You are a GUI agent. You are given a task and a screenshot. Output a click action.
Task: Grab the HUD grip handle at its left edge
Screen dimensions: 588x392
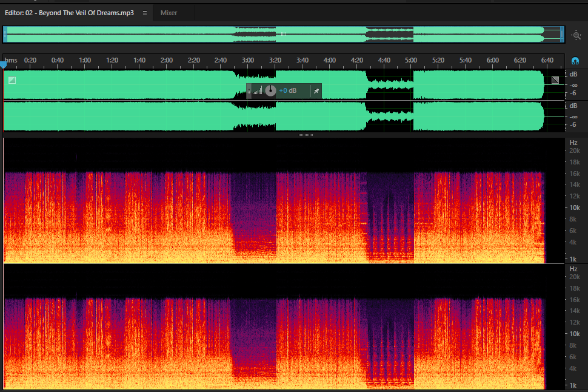coord(249,91)
